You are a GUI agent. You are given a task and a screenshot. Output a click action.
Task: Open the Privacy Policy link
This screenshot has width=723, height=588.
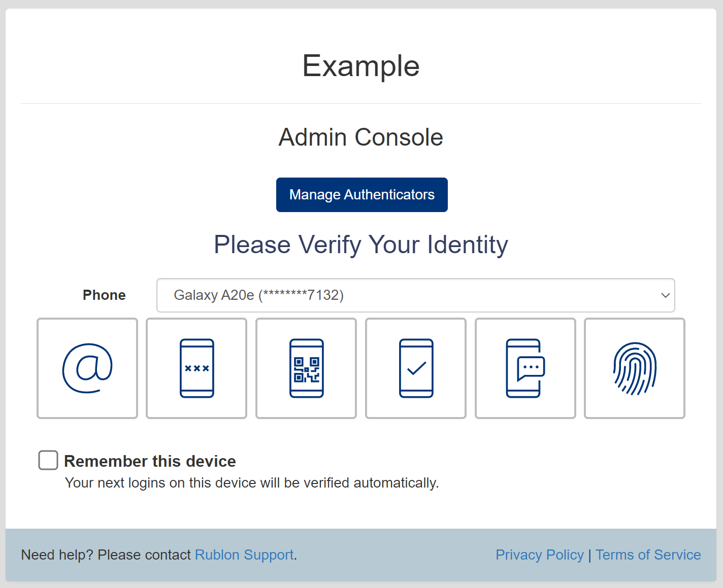click(539, 555)
